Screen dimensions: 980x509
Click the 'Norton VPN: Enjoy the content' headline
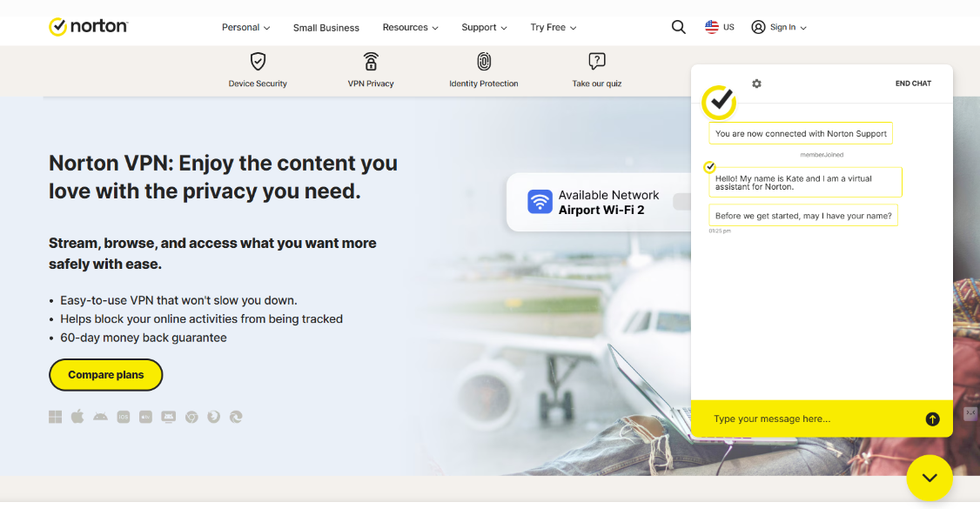point(223,177)
